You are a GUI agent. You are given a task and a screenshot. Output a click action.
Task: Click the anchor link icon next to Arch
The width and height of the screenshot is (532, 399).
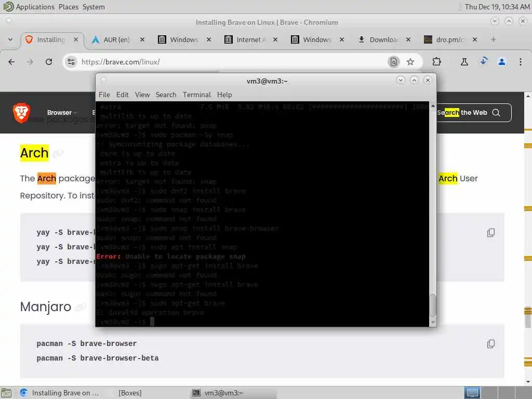pos(58,154)
